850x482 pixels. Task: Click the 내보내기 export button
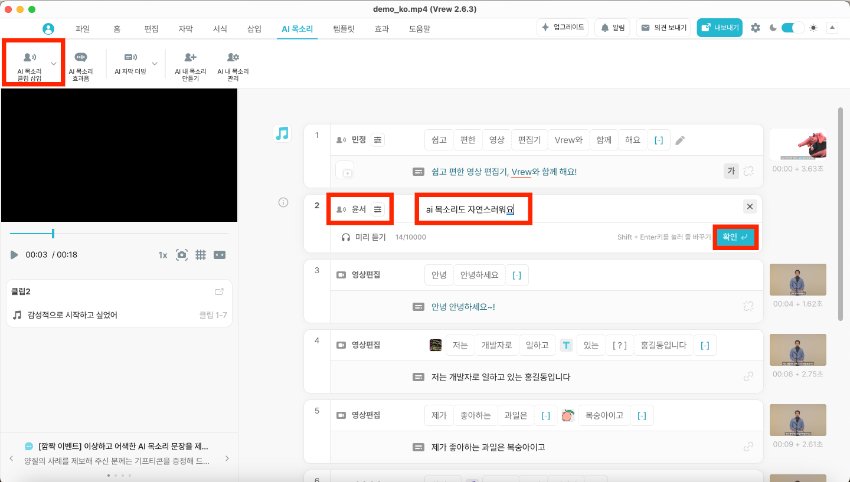[x=719, y=28]
